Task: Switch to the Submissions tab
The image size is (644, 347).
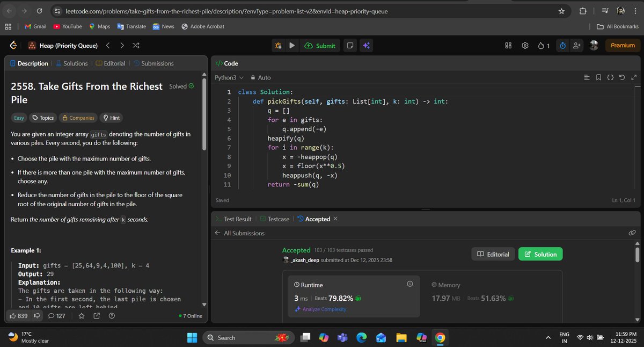Action: 153,63
